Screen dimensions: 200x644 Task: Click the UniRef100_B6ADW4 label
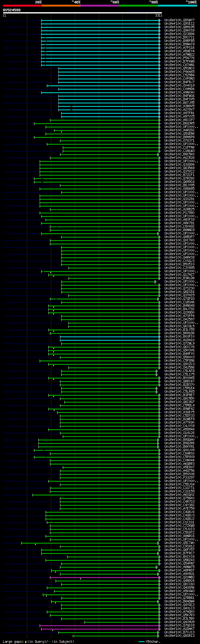coord(179,601)
